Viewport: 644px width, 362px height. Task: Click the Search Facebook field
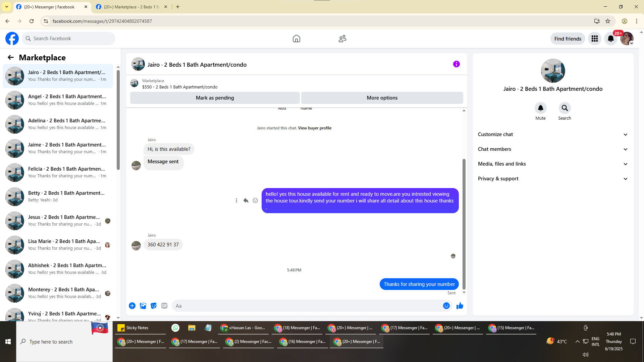pyautogui.click(x=68, y=39)
